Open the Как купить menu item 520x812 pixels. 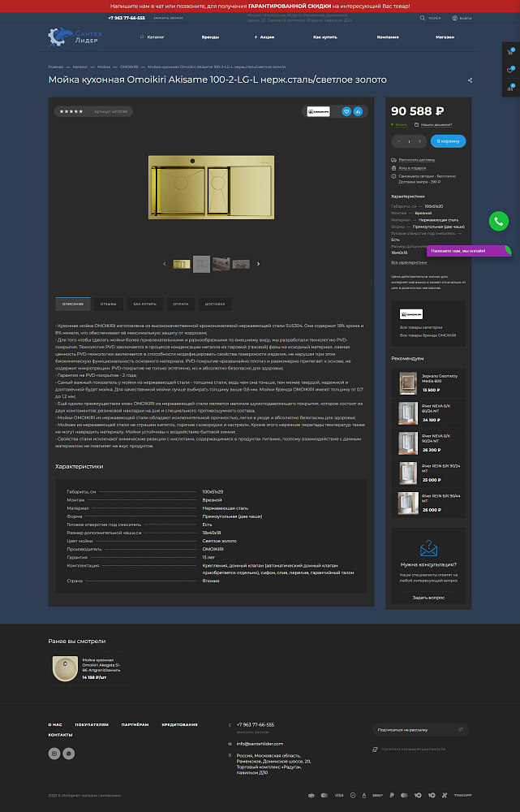click(325, 37)
